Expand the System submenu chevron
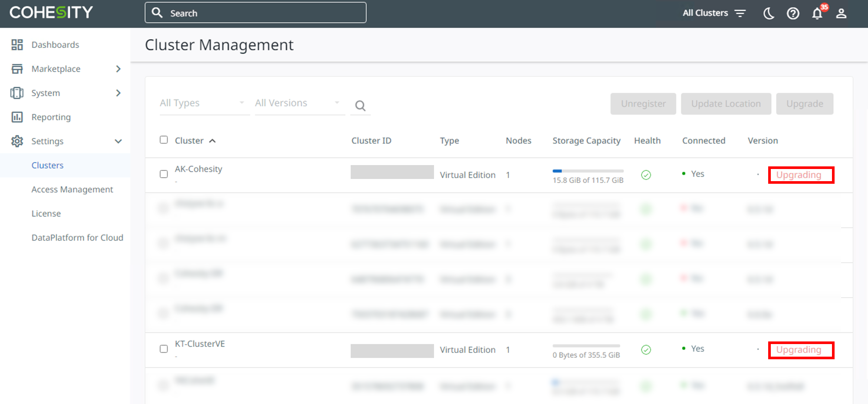The image size is (868, 404). click(118, 93)
